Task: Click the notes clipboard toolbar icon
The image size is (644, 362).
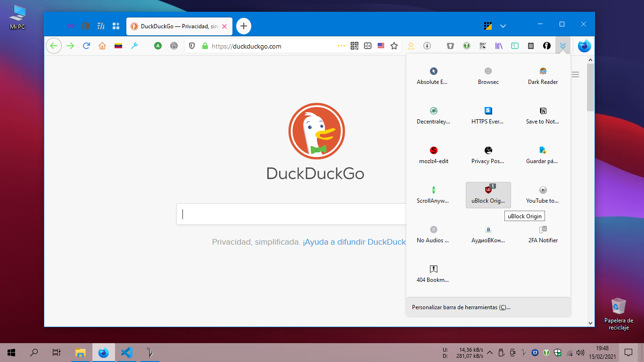Action: click(x=531, y=46)
